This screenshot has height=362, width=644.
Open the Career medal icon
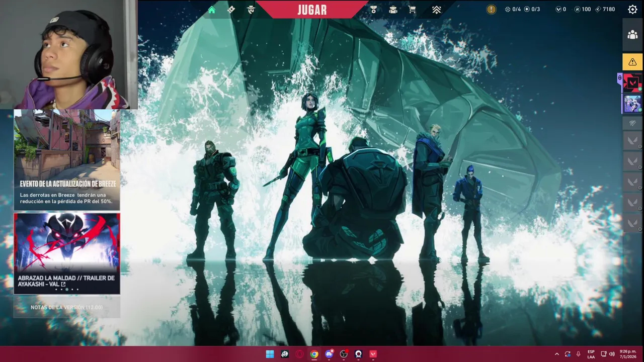pyautogui.click(x=373, y=10)
